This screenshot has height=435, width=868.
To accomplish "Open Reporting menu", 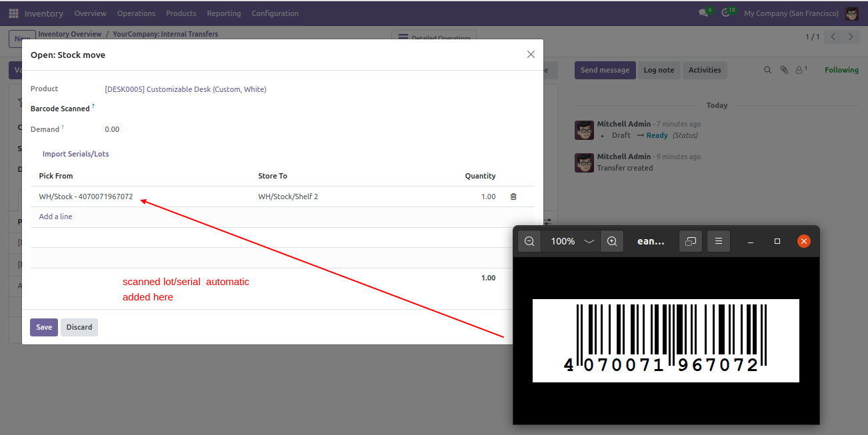I will 224,13.
